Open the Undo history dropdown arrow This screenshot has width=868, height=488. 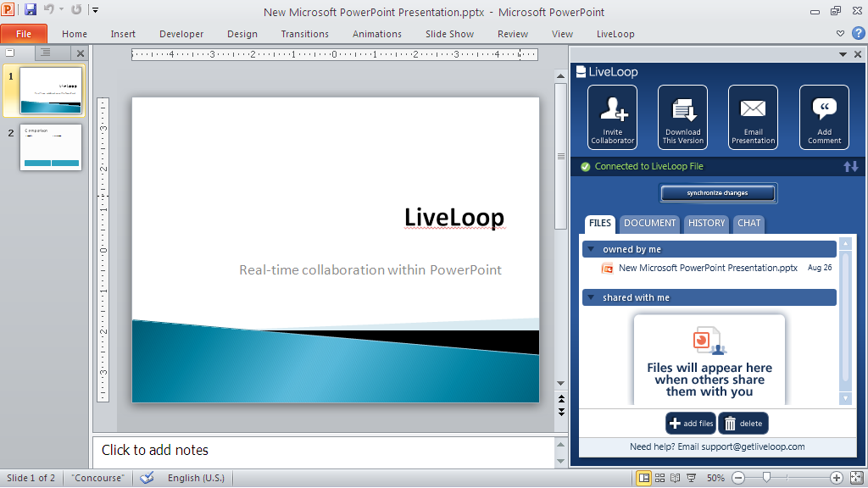(61, 9)
